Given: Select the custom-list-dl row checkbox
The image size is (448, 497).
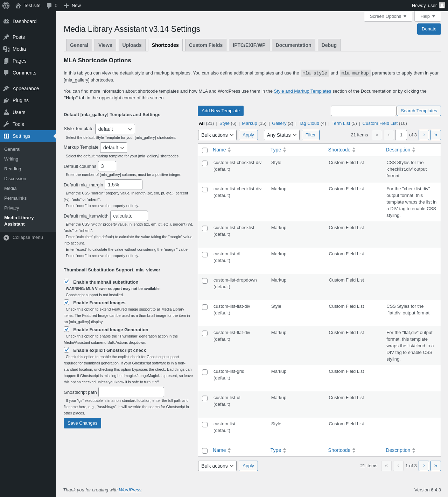Looking at the screenshot, I should coord(205,255).
